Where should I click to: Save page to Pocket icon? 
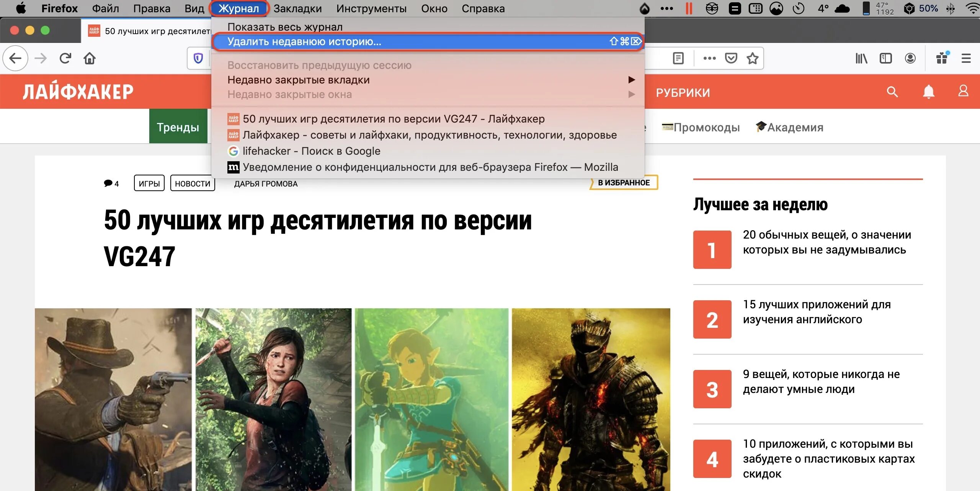pyautogui.click(x=731, y=58)
